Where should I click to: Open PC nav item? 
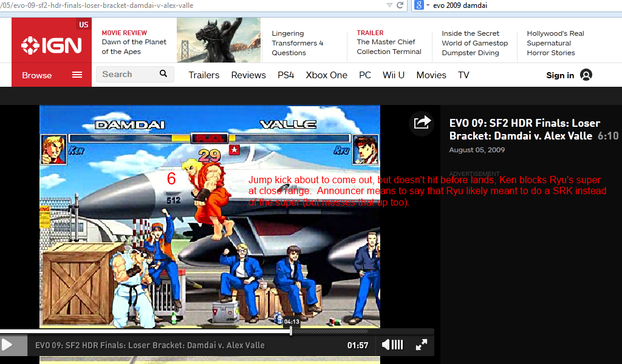pyautogui.click(x=365, y=75)
